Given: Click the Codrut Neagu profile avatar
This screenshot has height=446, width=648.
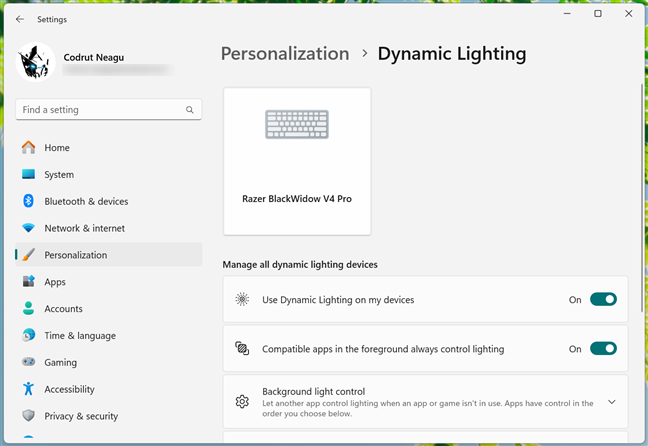Looking at the screenshot, I should coord(36,62).
